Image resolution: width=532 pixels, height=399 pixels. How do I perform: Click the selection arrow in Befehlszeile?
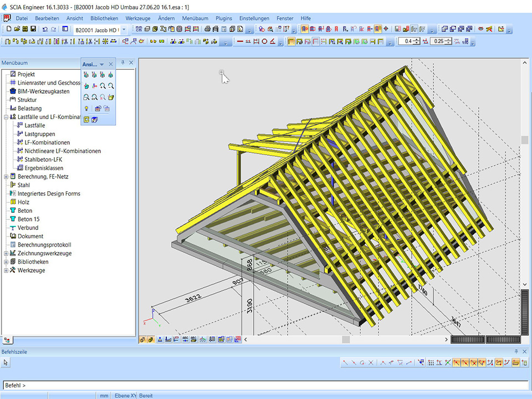pyautogui.click(x=6, y=362)
